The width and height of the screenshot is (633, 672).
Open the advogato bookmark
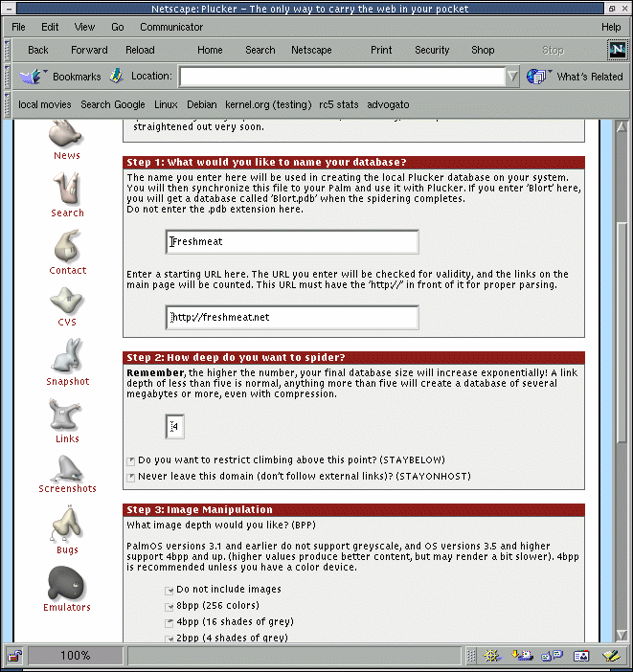click(x=388, y=104)
